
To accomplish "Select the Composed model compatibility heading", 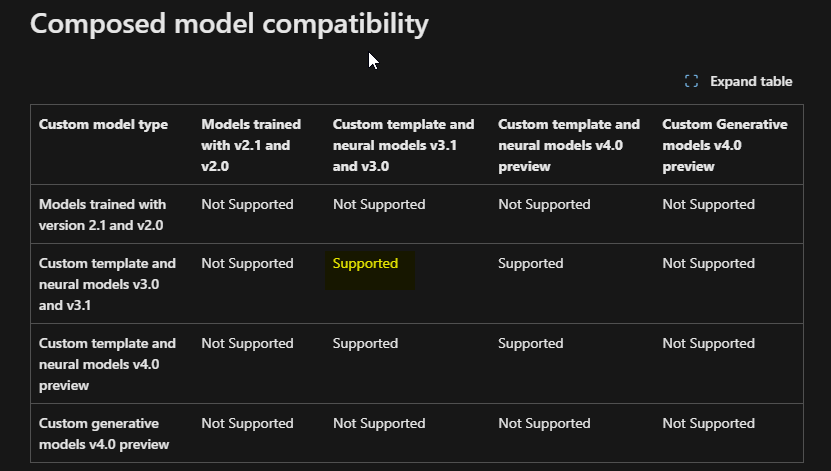I will (229, 24).
